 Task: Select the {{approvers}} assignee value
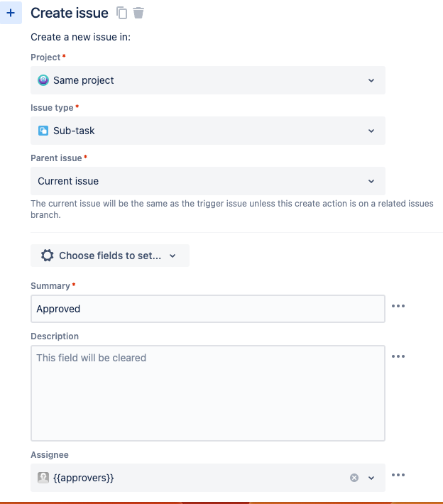click(84, 478)
